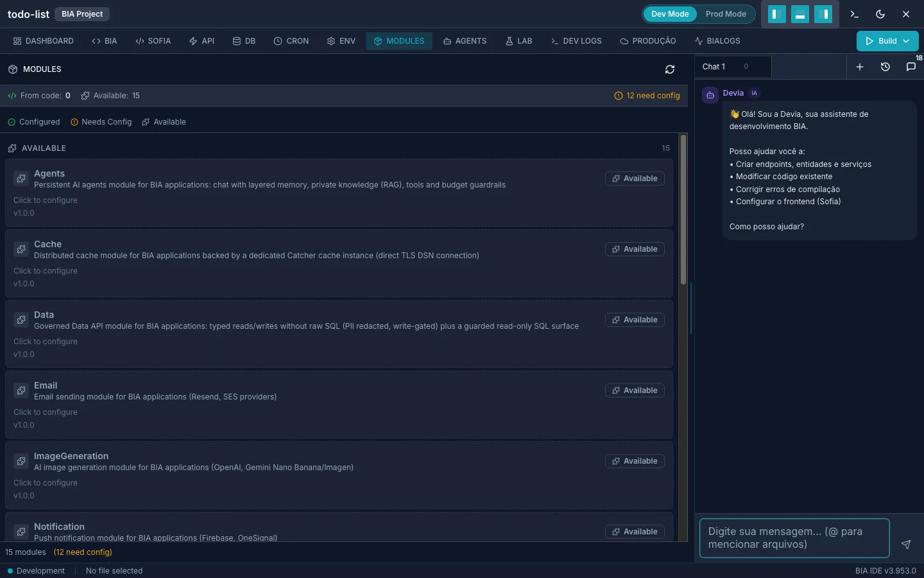Open the BIA tab
Image resolution: width=924 pixels, height=578 pixels.
105,41
